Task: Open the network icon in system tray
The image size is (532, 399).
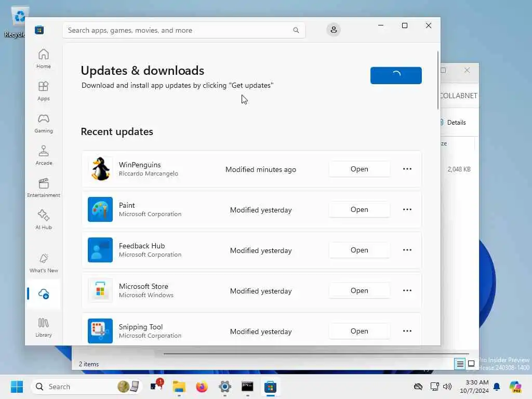Action: coord(435,387)
